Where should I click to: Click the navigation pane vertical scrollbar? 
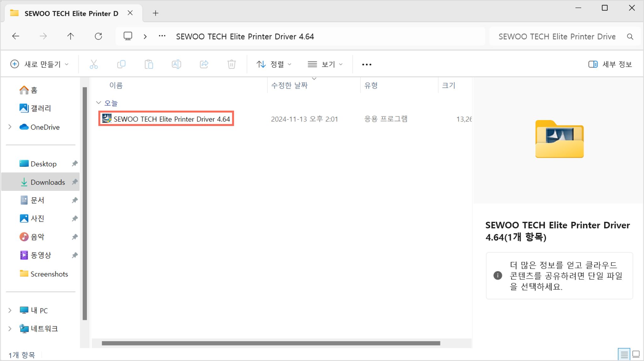(x=85, y=203)
